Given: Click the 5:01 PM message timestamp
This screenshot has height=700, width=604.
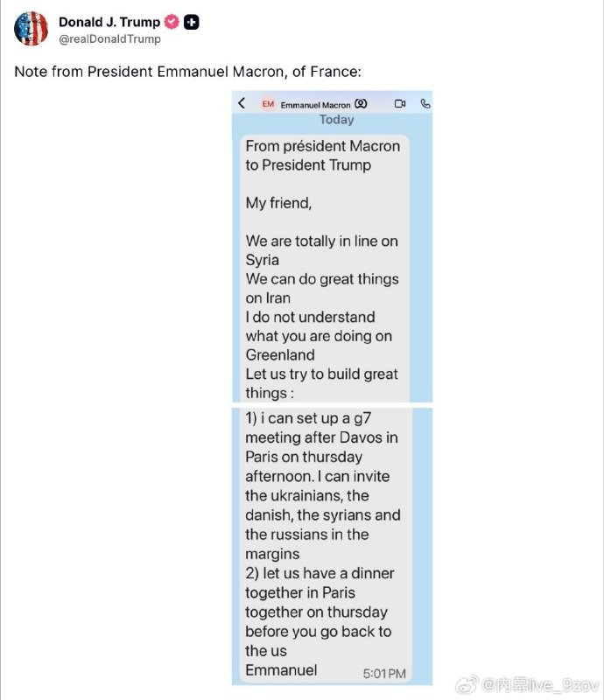Looking at the screenshot, I should click(x=384, y=673).
